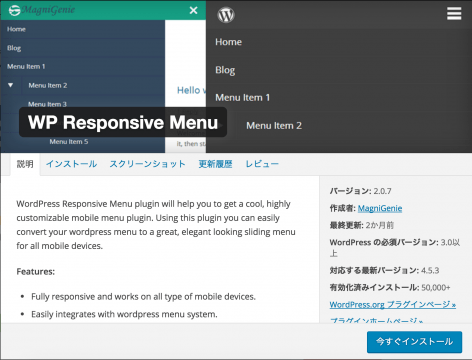
Task: Switch to the インストール tab
Action: [71, 164]
